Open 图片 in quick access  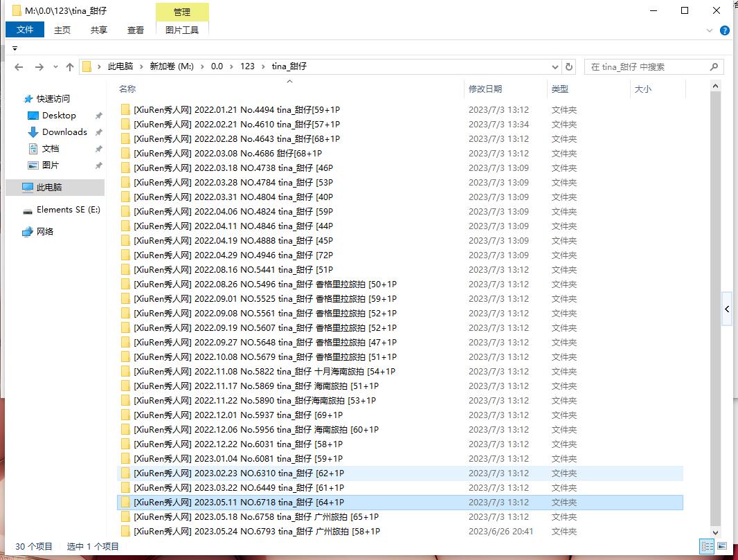[51, 165]
